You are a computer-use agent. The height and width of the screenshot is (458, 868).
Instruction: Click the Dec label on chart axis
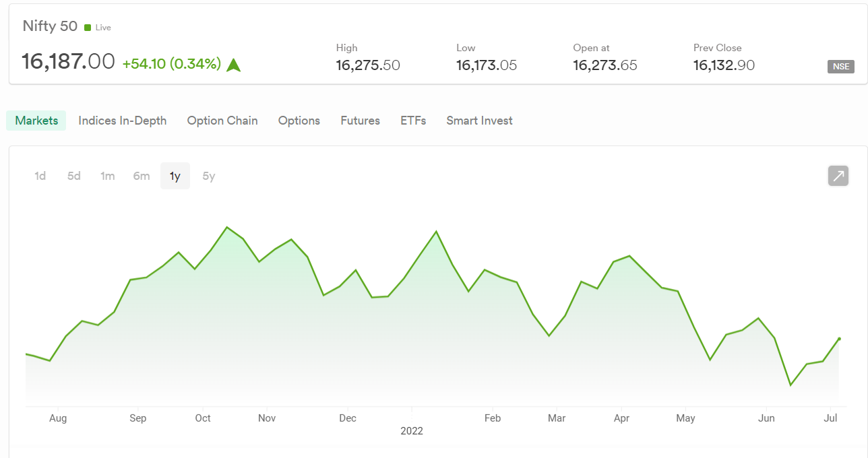tap(348, 418)
